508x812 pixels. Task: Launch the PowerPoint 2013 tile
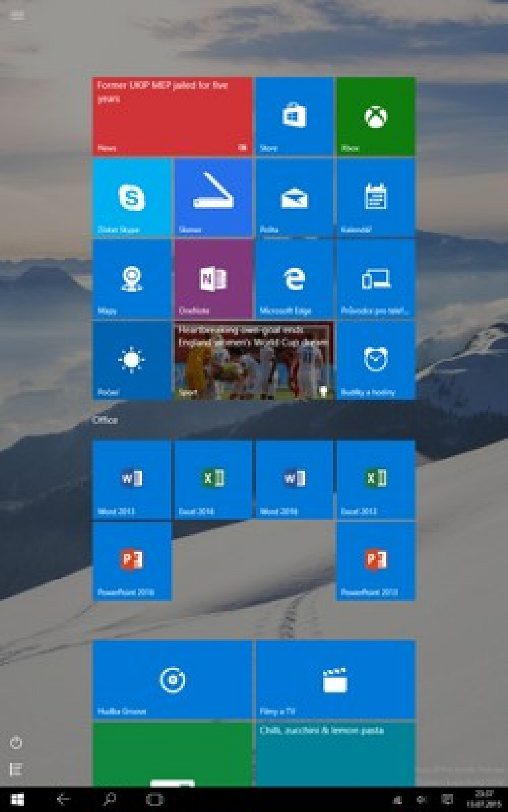pos(376,561)
